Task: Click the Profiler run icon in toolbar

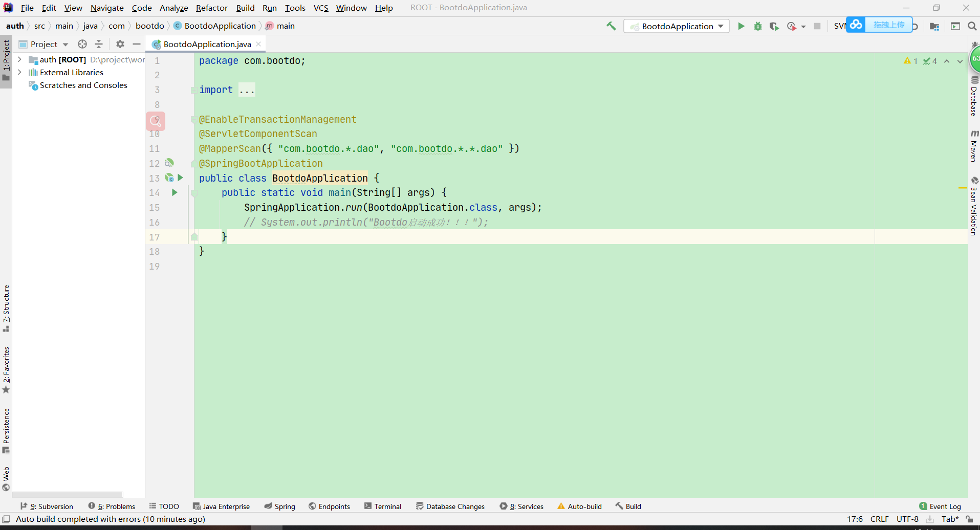Action: coord(792,26)
